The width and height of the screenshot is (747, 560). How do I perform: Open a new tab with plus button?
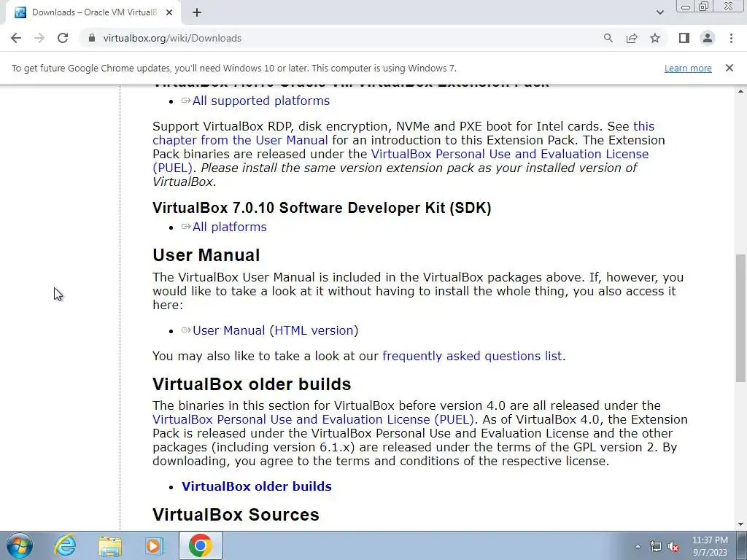point(197,12)
